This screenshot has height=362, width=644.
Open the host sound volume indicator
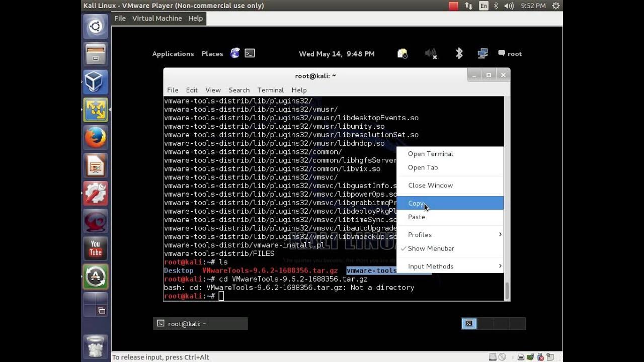(509, 6)
